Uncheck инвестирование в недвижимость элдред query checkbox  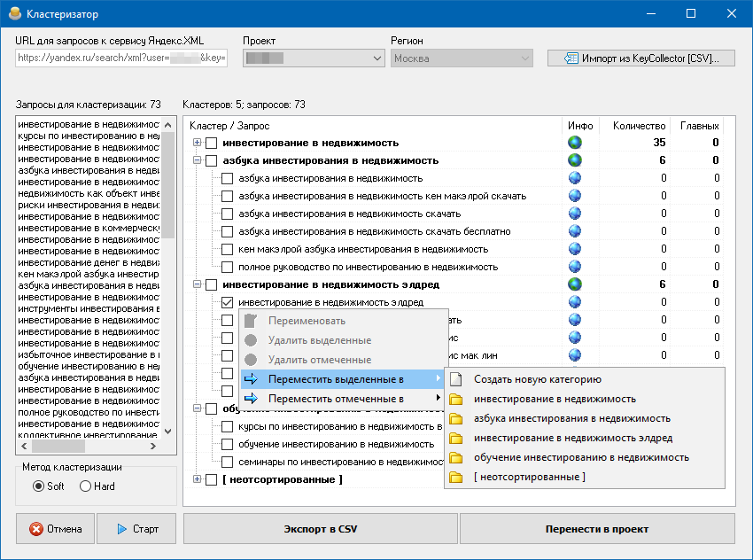click(x=227, y=302)
